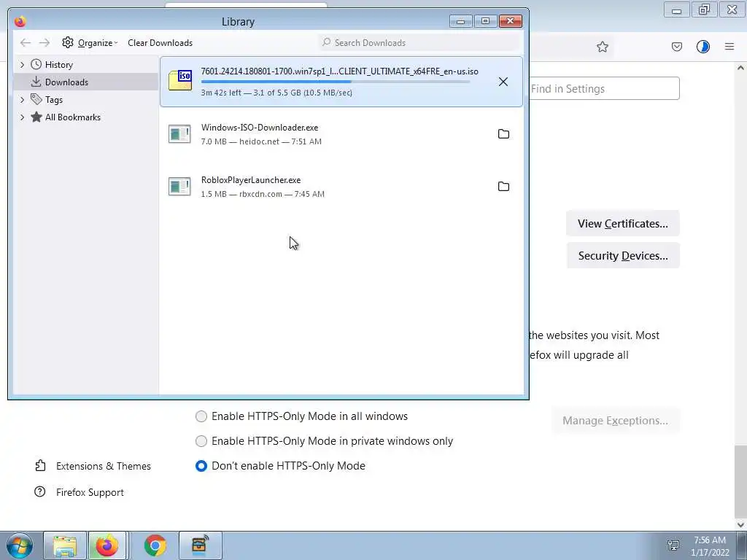Enable HTTPS-Only Mode in all windows
747x560 pixels.
pyautogui.click(x=201, y=416)
